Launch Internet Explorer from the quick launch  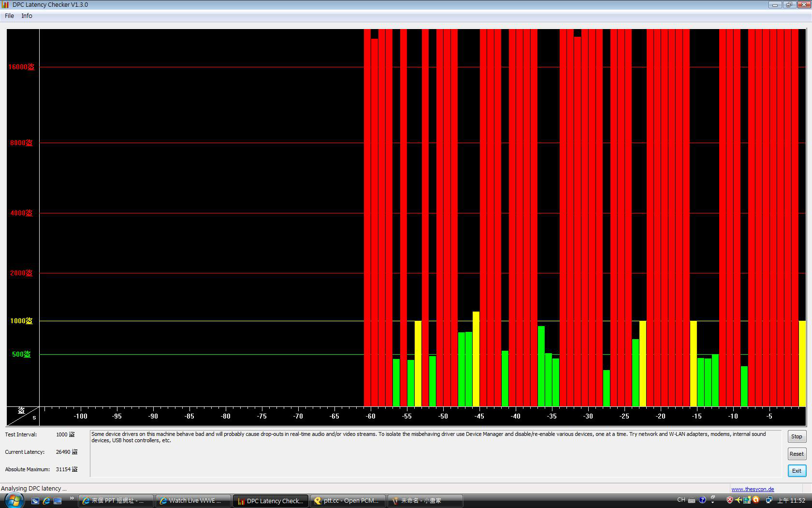46,501
